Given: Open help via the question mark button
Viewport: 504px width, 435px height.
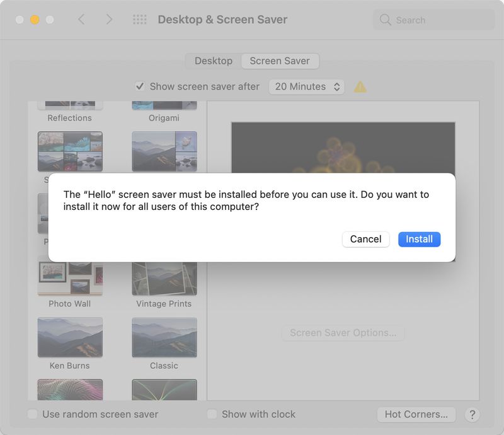Looking at the screenshot, I should [x=471, y=415].
